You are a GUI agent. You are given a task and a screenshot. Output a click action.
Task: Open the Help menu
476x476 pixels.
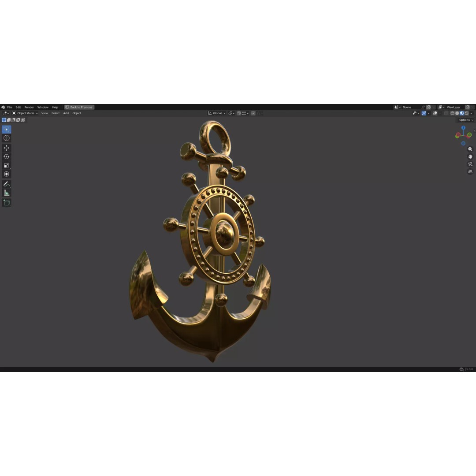pos(55,107)
